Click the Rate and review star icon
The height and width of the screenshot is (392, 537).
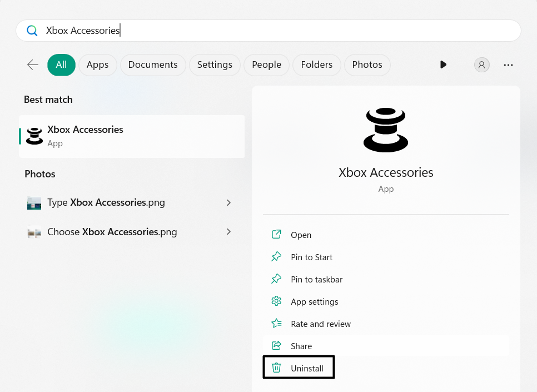(x=276, y=324)
